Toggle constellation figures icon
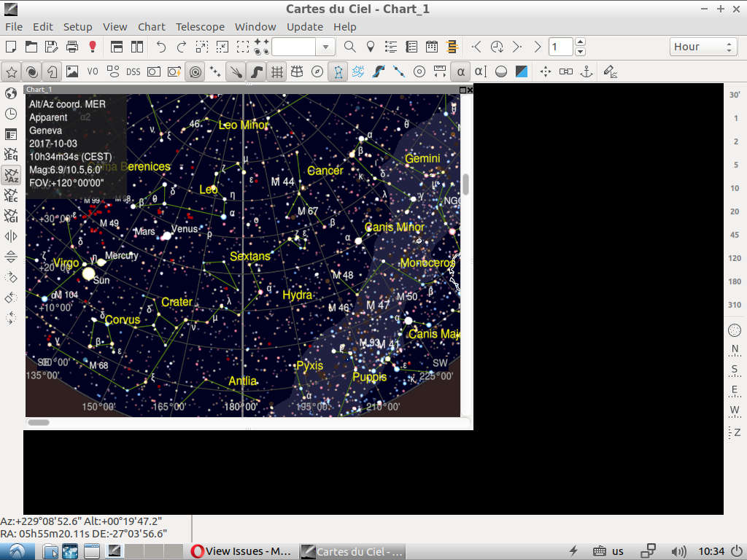747x560 pixels. pyautogui.click(x=338, y=72)
